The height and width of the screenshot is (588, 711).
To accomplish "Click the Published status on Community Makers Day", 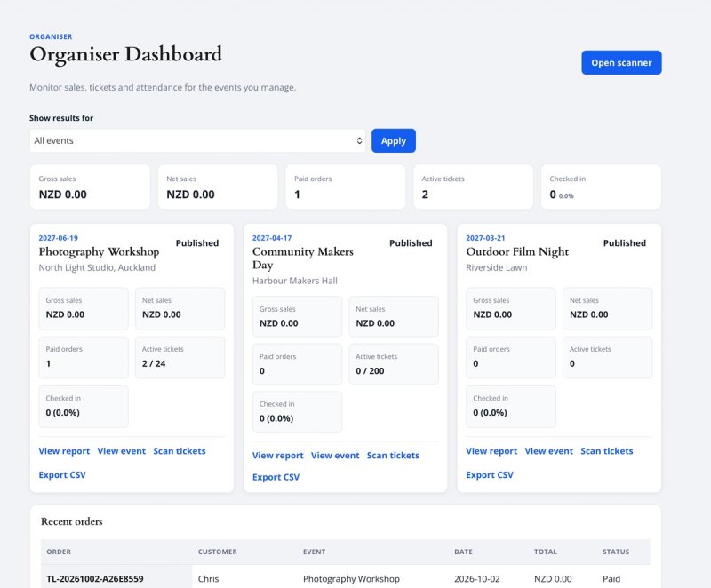I will [411, 243].
